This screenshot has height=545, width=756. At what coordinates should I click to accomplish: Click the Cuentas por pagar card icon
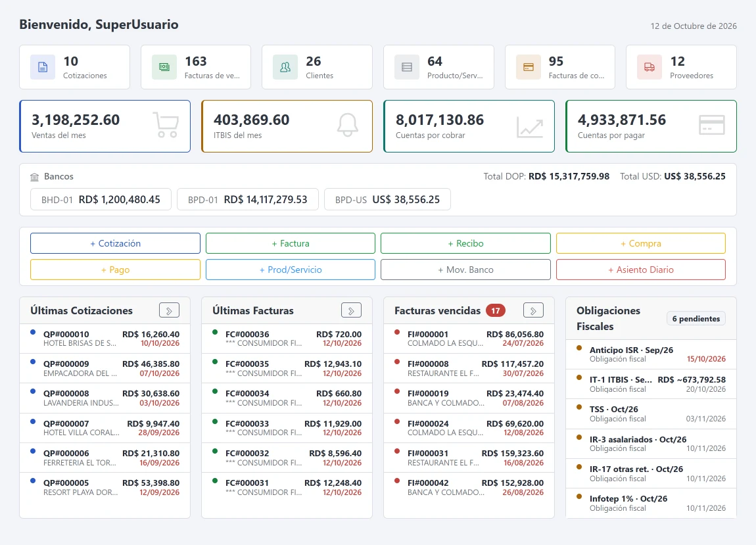point(712,125)
